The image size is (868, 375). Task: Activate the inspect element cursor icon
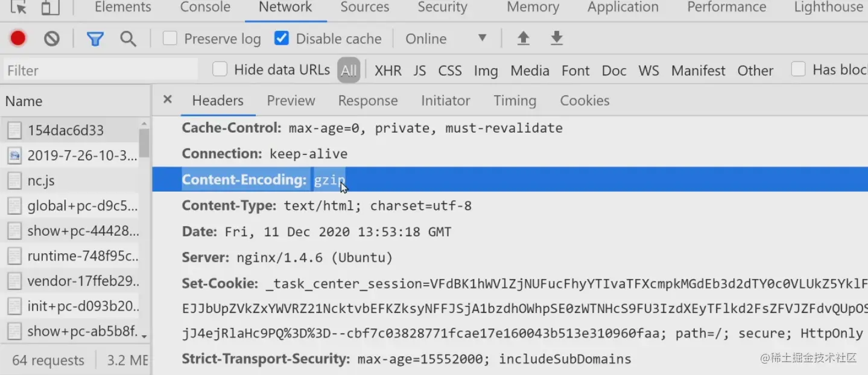pyautogui.click(x=19, y=7)
